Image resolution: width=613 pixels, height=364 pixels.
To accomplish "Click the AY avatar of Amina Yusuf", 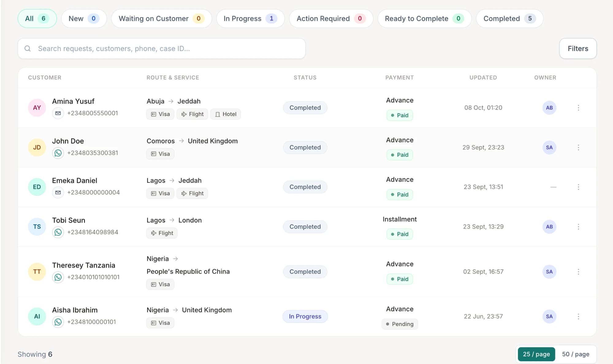I will pyautogui.click(x=37, y=108).
